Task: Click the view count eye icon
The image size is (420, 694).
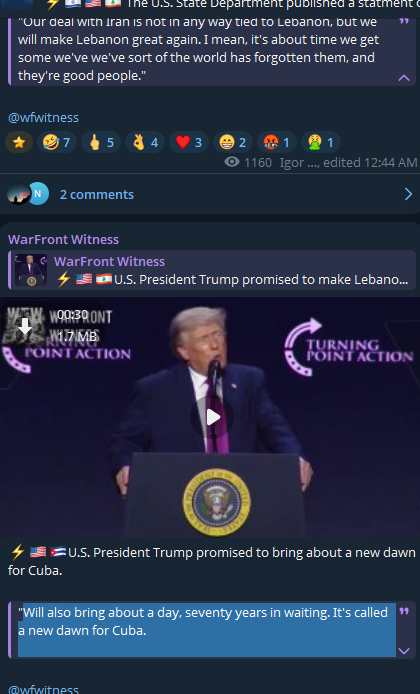Action: 231,162
